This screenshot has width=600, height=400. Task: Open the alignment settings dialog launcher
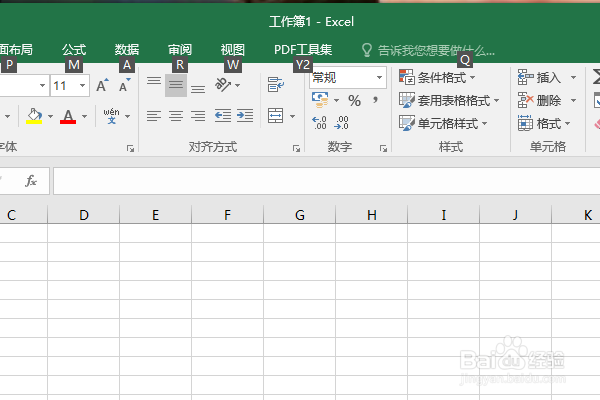[x=296, y=149]
